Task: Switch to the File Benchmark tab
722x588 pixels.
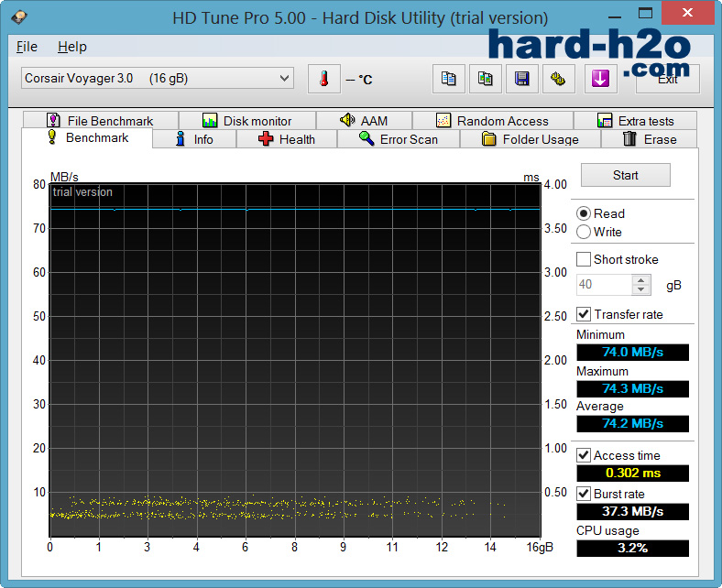Action: [101, 121]
